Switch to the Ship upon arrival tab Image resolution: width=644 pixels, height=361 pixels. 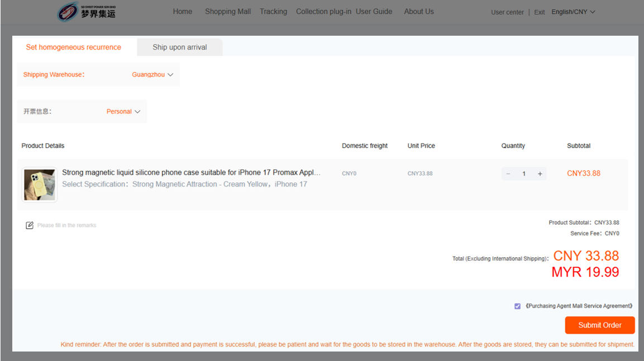click(x=180, y=47)
